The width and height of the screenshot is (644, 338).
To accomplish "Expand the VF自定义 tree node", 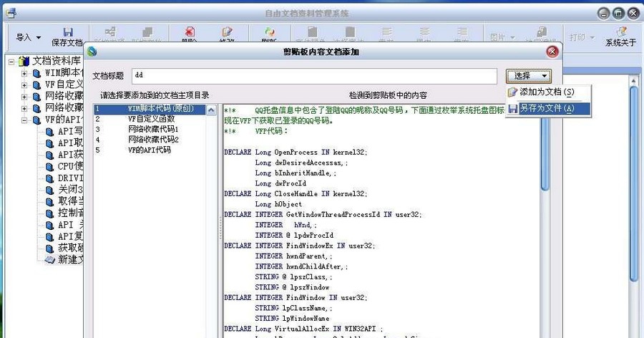I will click(24, 85).
